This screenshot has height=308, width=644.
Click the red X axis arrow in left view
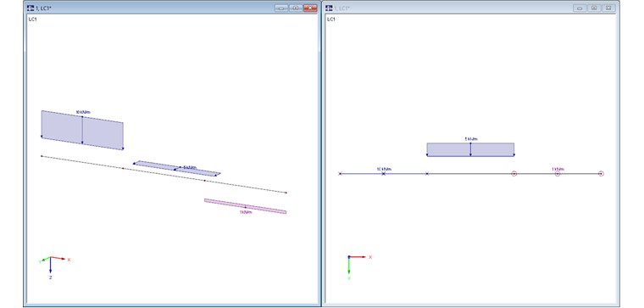(58, 258)
